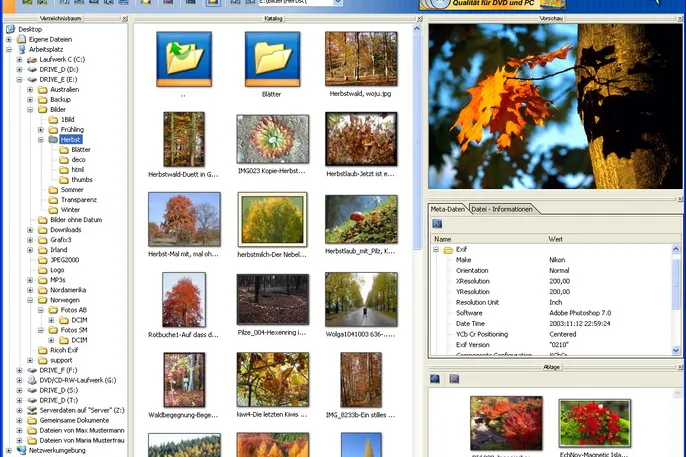Select the Bilder ohne Datum folder
Screen dimensions: 686x457
pyautogui.click(x=76, y=220)
